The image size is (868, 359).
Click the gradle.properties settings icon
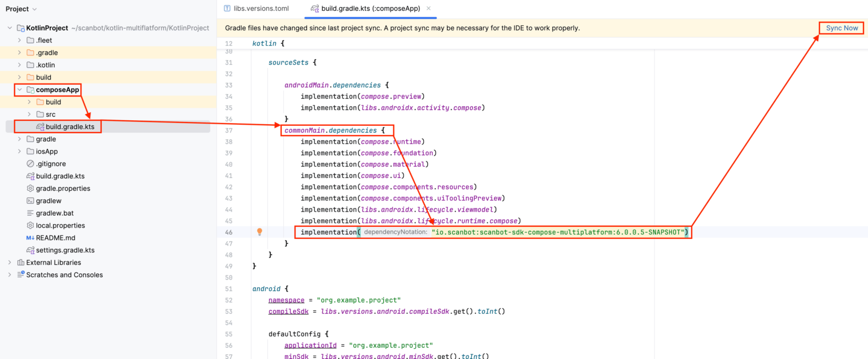click(31, 189)
